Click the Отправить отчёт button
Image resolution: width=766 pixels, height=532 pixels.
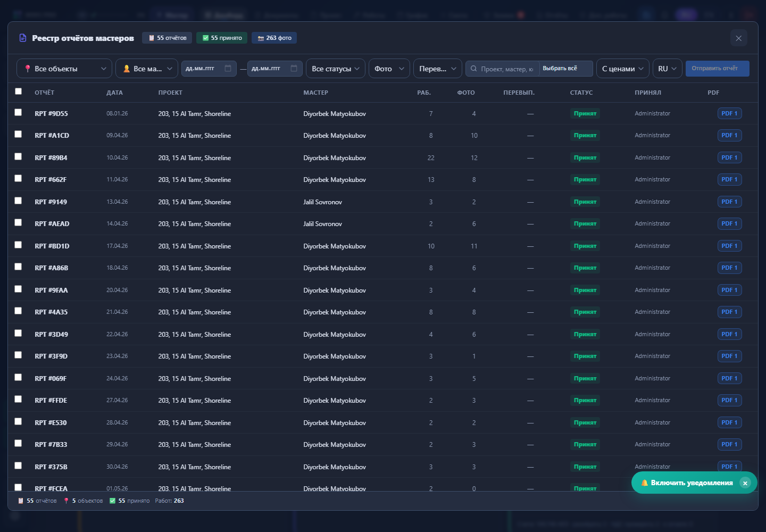tap(718, 69)
